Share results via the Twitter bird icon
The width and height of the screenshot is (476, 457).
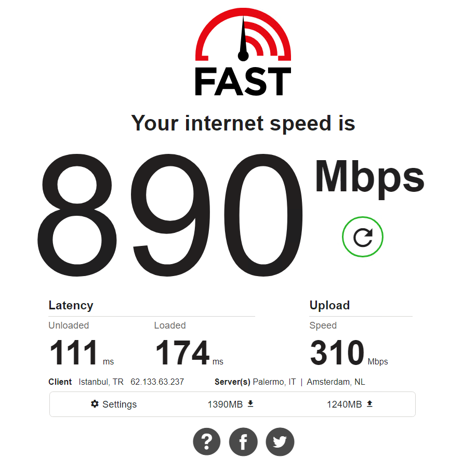[280, 441]
